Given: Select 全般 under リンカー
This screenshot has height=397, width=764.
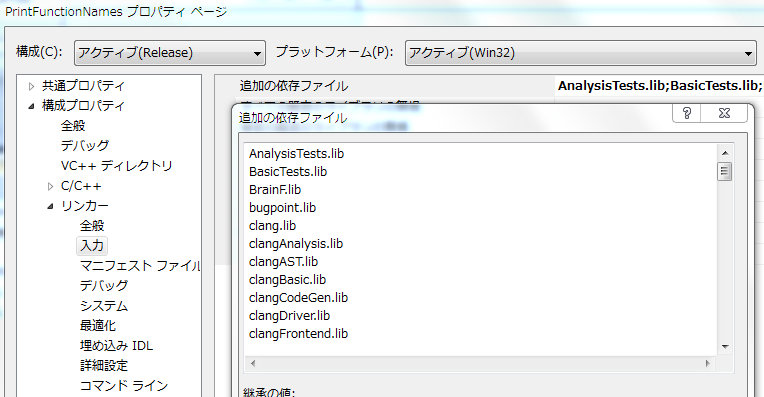Looking at the screenshot, I should (92, 226).
